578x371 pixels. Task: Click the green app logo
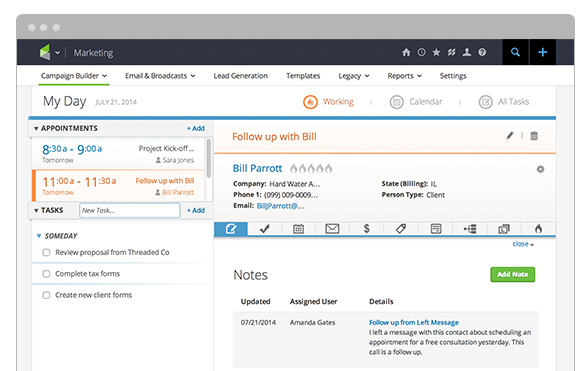point(45,52)
